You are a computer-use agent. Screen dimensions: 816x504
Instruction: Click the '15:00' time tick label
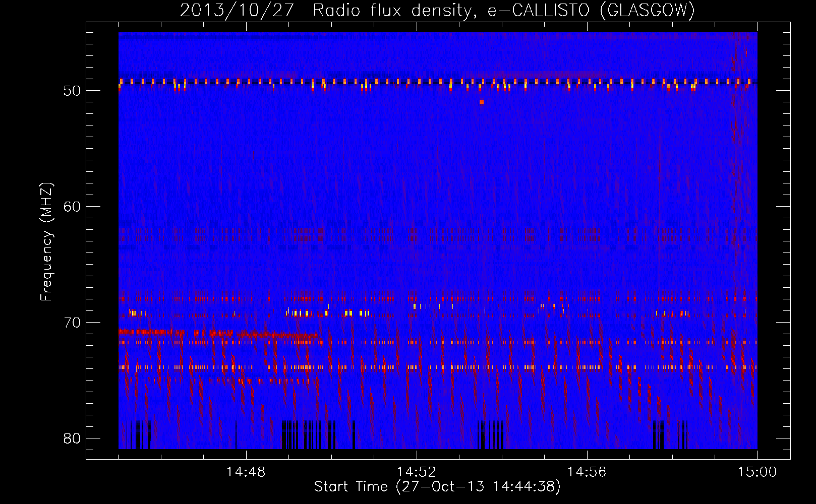click(757, 472)
